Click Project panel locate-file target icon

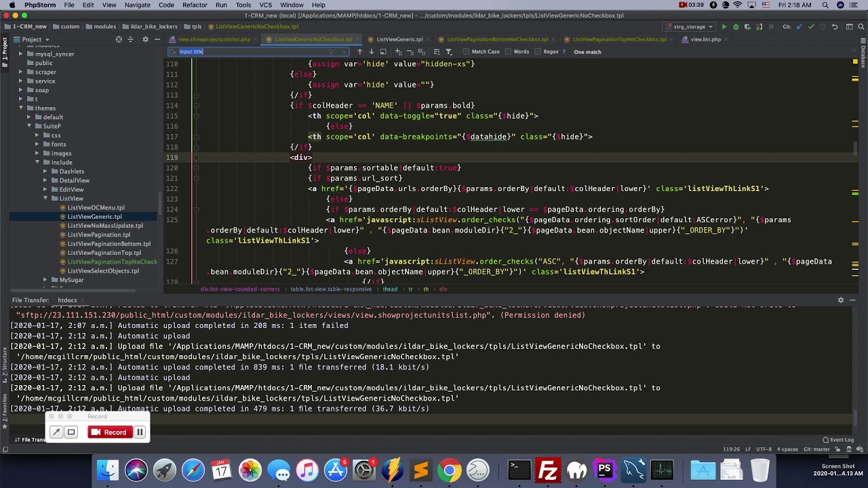(119, 40)
